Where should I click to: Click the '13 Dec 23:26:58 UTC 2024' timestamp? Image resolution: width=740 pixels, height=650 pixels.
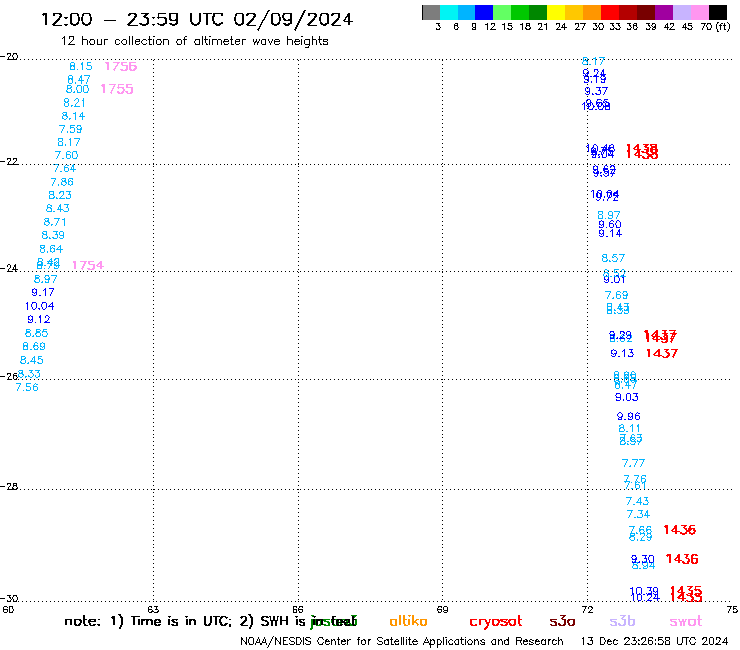point(654,642)
